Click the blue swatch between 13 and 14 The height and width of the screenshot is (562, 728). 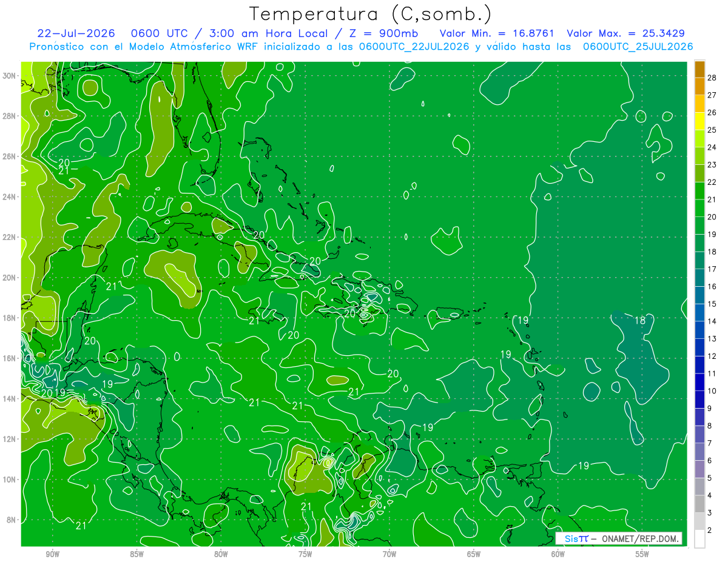[699, 330]
